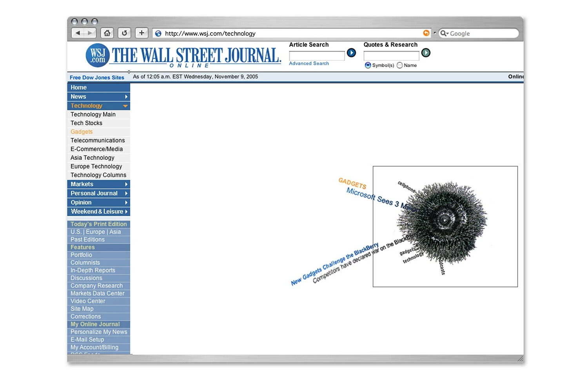Click the plus icon to add a bookmark
The image size is (588, 381).
click(x=142, y=33)
